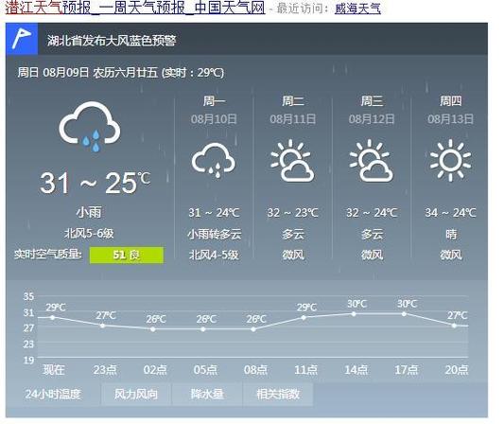504x424 pixels.
Task: Click the blue wind warning flag icon
Action: point(22,39)
